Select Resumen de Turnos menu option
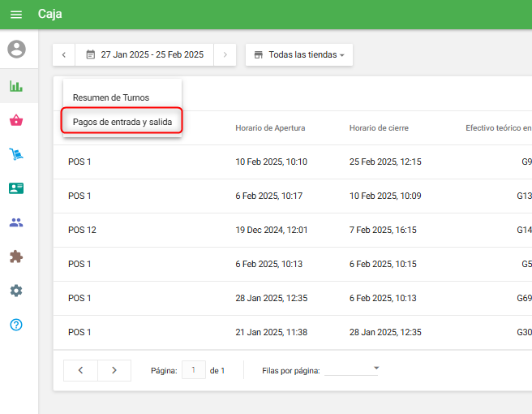Image resolution: width=532 pixels, height=414 pixels. click(x=111, y=97)
